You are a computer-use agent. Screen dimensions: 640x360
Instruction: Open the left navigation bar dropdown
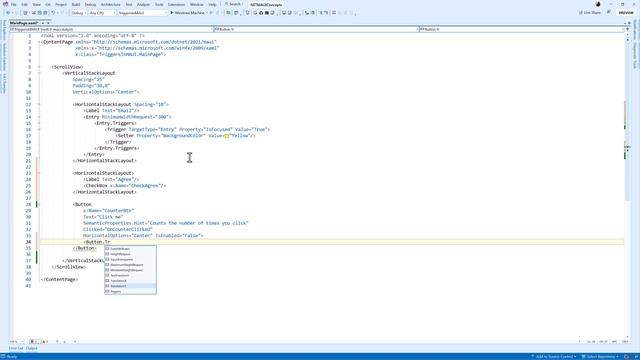point(111,29)
